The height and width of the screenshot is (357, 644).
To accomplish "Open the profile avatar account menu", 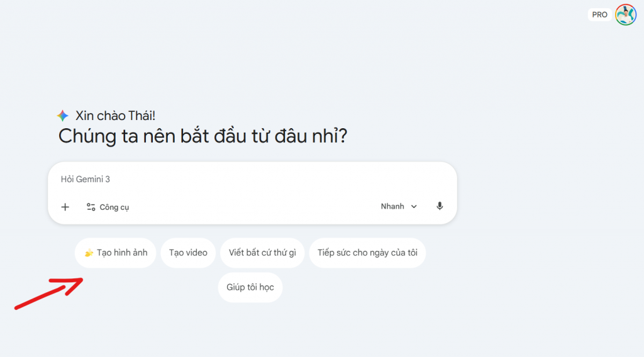I will click(x=625, y=14).
